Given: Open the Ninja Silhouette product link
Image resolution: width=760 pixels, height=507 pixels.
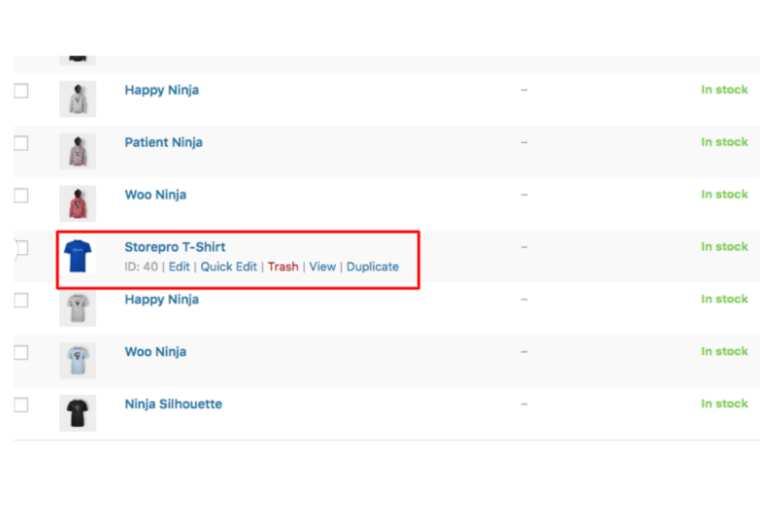Looking at the screenshot, I should click(x=173, y=404).
